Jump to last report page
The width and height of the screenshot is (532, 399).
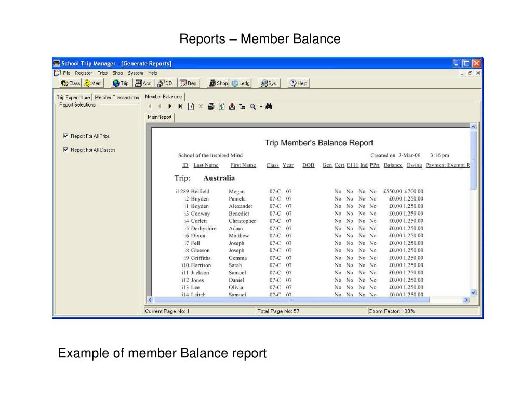180,107
